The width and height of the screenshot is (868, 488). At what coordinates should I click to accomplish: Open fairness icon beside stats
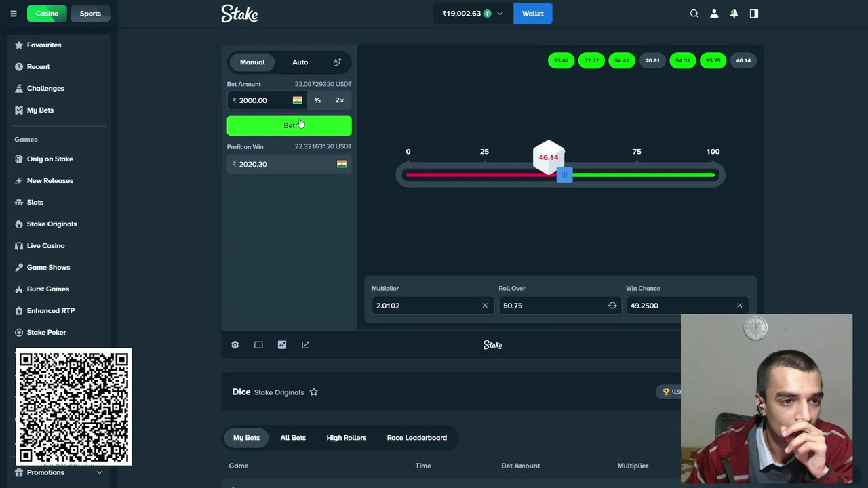[306, 345]
